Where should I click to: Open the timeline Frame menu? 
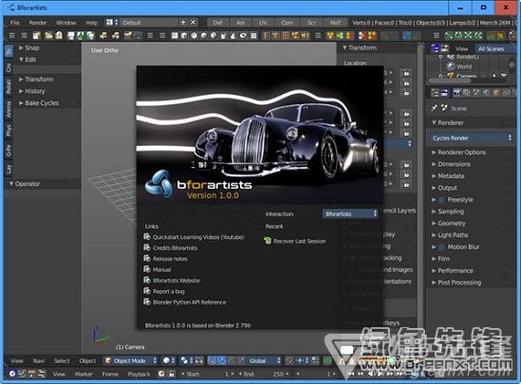(110, 374)
